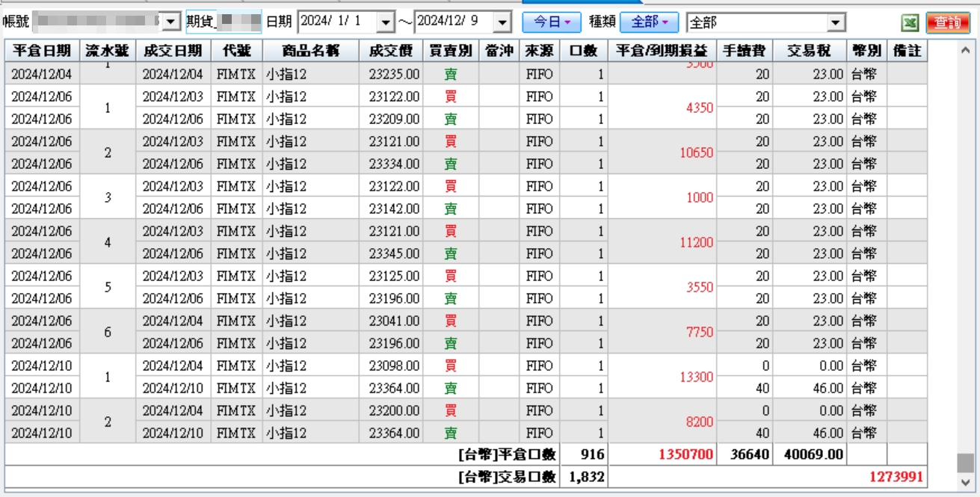980x497 pixels.
Task: Click the 商品名稱 column header
Action: [x=311, y=51]
